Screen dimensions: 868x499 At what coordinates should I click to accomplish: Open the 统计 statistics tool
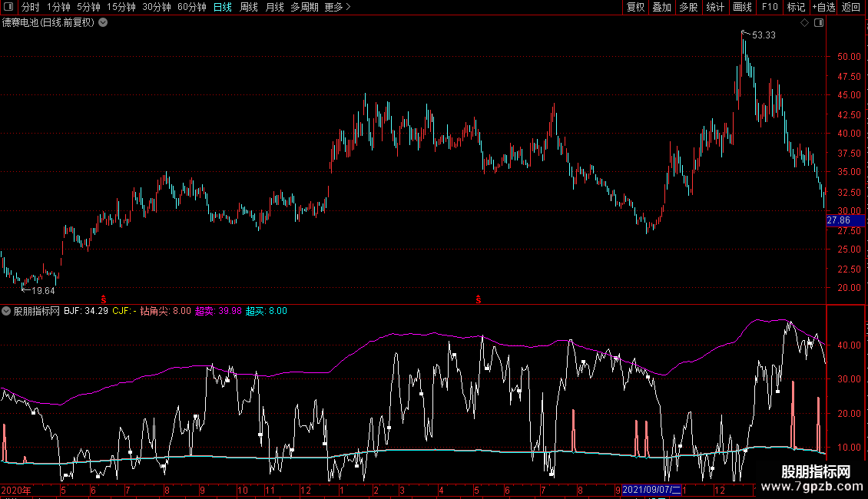[714, 7]
